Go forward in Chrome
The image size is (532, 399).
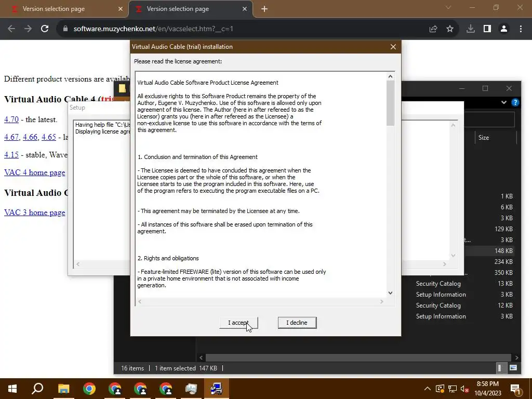pos(28,29)
